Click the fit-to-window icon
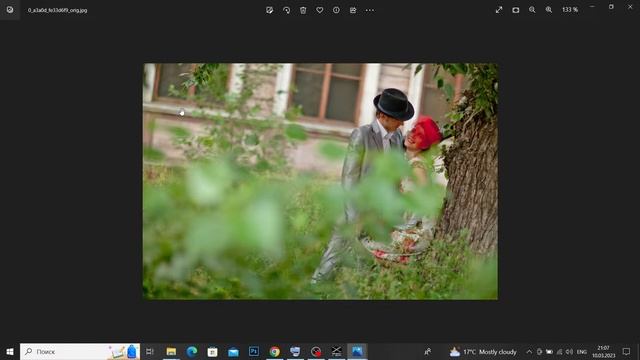This screenshot has height=360, width=640. click(x=516, y=10)
